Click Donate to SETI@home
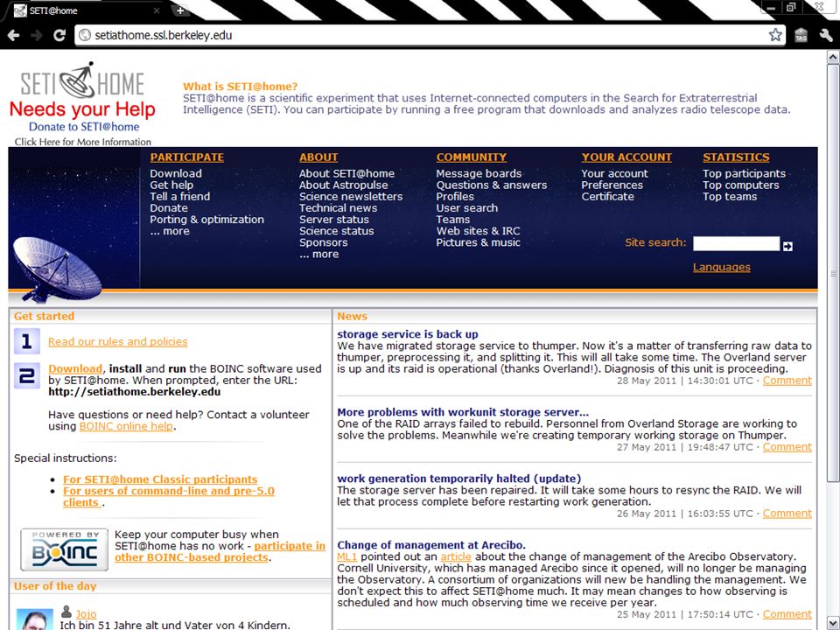 [84, 127]
